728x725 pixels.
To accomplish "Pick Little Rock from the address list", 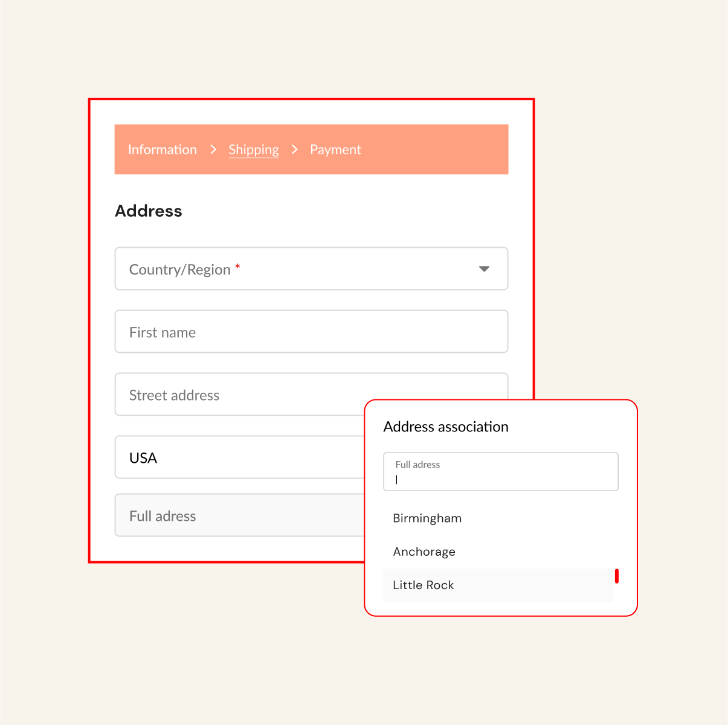I will coord(424,585).
